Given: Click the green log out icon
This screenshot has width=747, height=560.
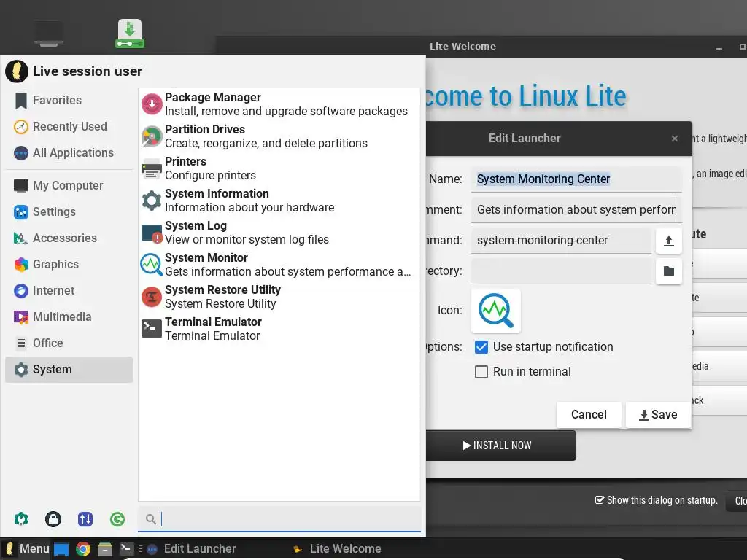Looking at the screenshot, I should point(117,519).
